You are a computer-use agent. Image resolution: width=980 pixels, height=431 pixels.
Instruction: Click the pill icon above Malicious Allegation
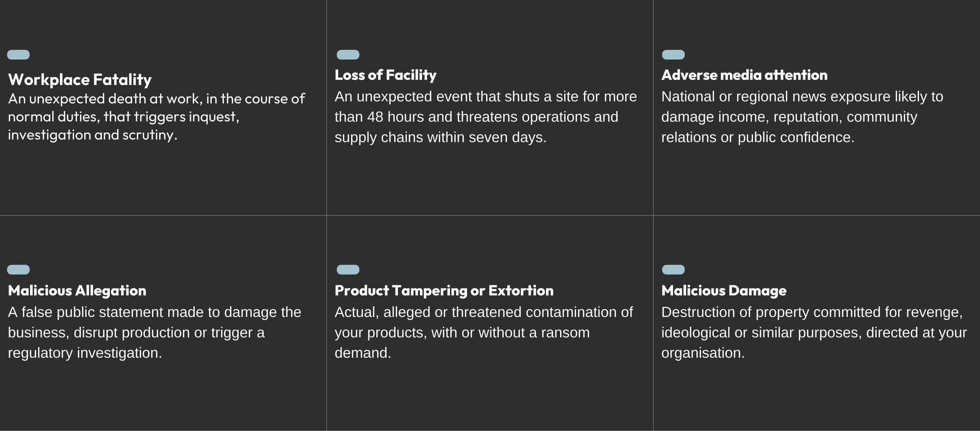tap(18, 270)
